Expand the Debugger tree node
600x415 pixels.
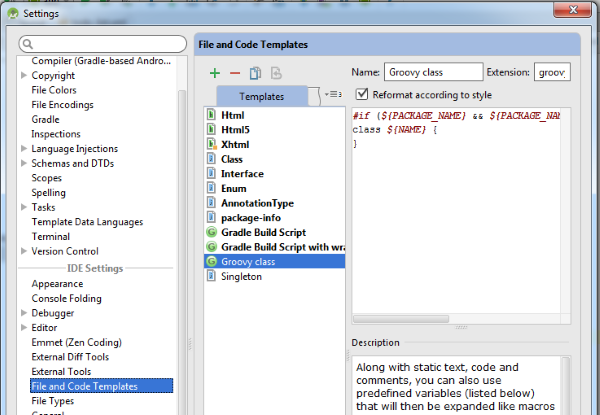[x=24, y=312]
